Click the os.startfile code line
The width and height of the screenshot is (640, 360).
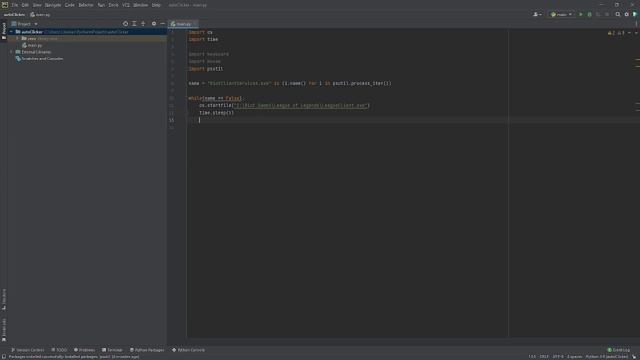[x=284, y=105]
